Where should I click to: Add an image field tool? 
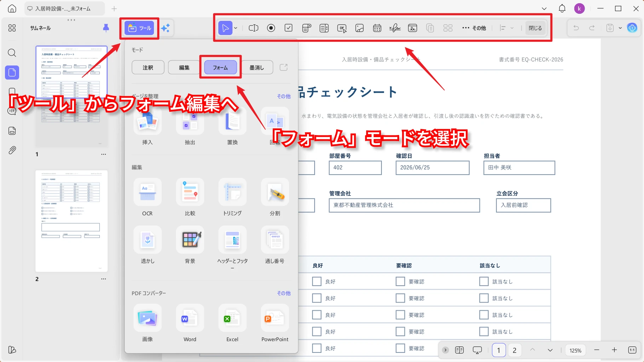point(360,28)
